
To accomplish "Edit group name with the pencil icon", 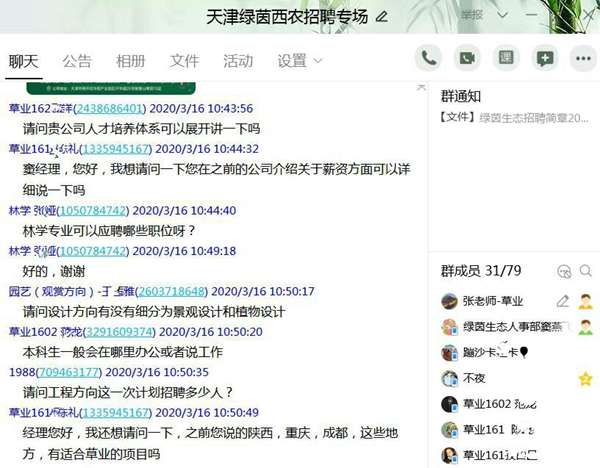I will pos(381,17).
